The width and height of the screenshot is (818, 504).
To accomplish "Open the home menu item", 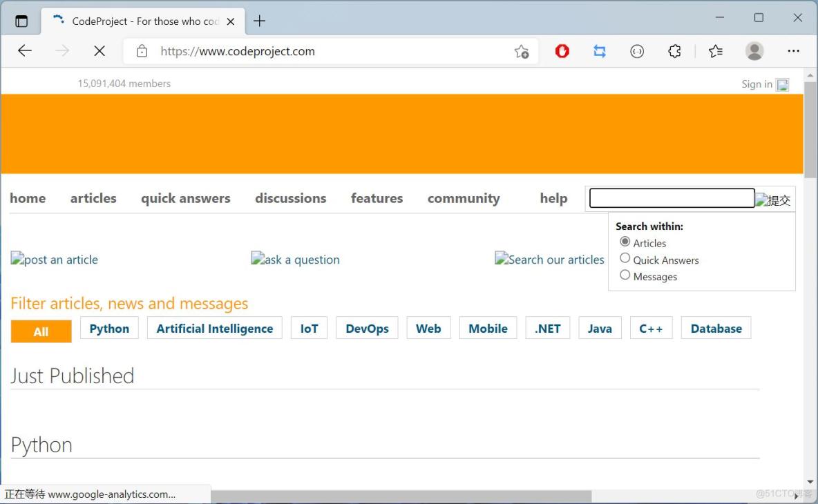I will coord(28,198).
